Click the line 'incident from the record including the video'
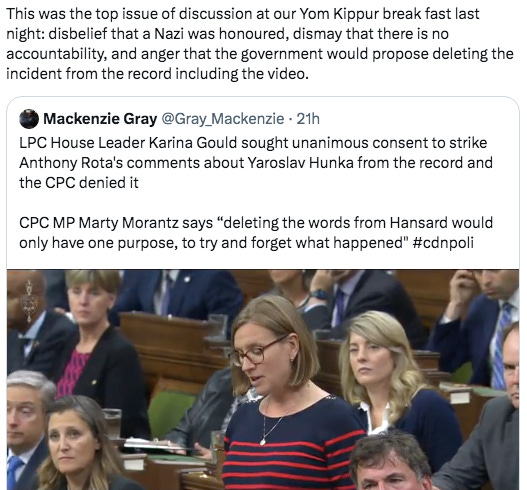Viewport: 527px width, 490px height. point(157,74)
